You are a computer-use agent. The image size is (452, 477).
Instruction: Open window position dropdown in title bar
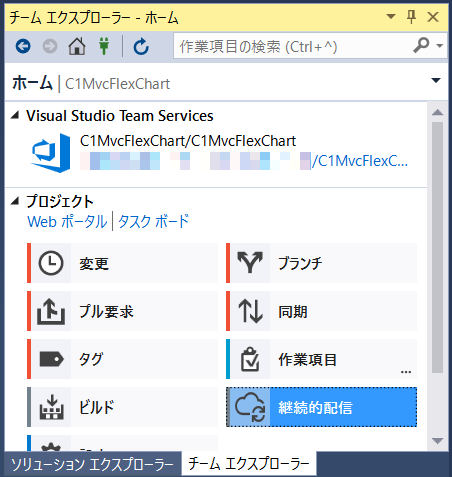[391, 16]
